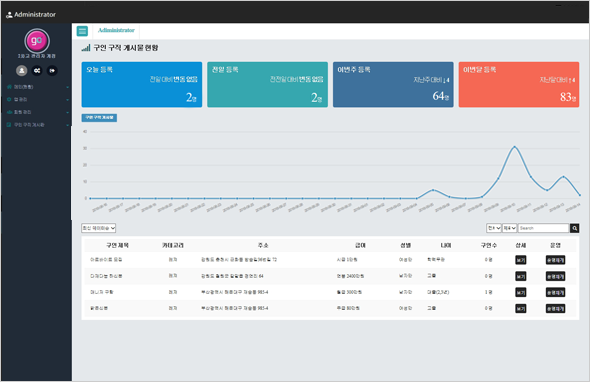Select the 앱 관리 menu item

pos(21,99)
